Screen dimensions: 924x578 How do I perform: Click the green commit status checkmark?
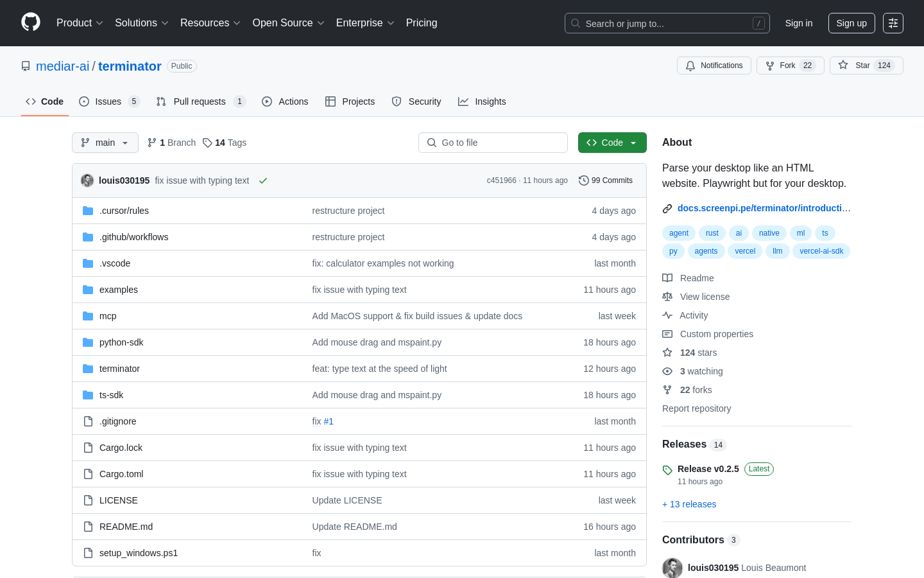click(263, 180)
